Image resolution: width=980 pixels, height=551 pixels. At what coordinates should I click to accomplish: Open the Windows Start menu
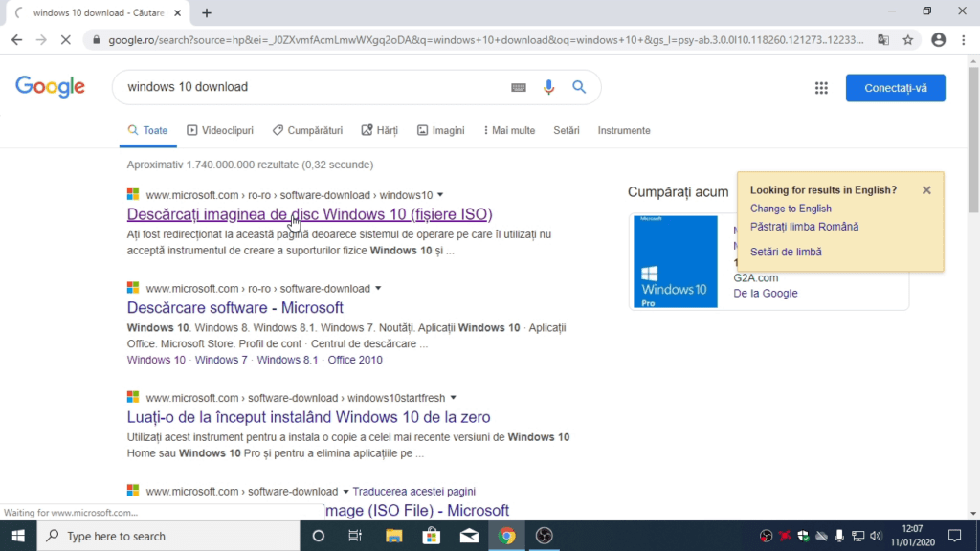(18, 536)
